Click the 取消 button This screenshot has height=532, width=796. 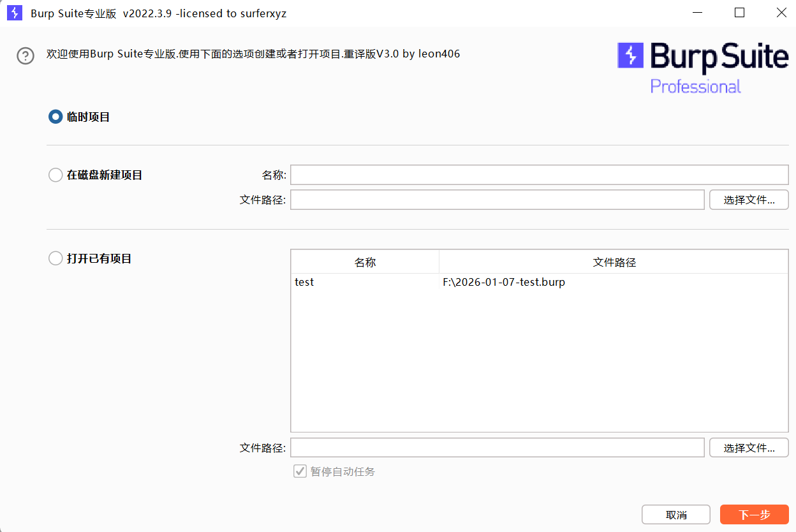pos(676,515)
